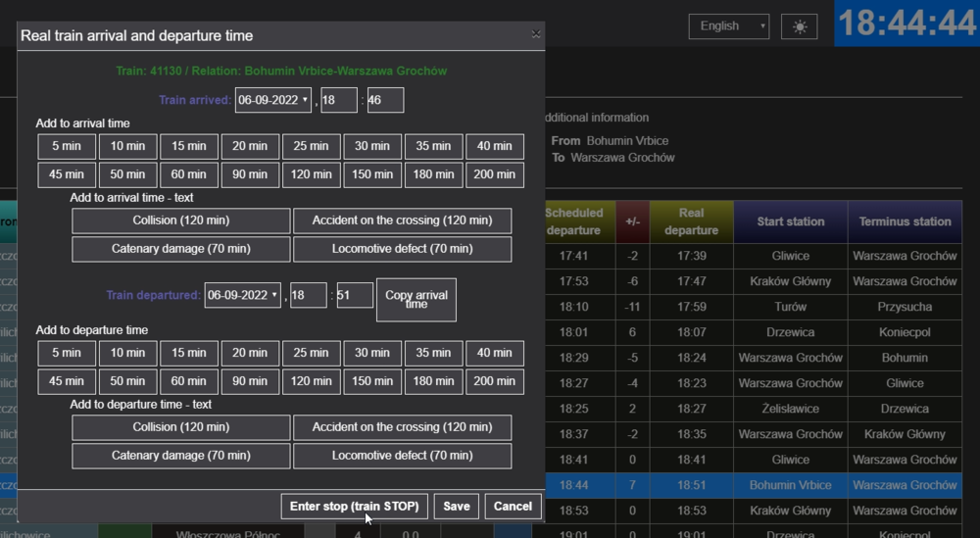Click the Terminus station column header
This screenshot has width=980, height=538.
[x=905, y=221]
